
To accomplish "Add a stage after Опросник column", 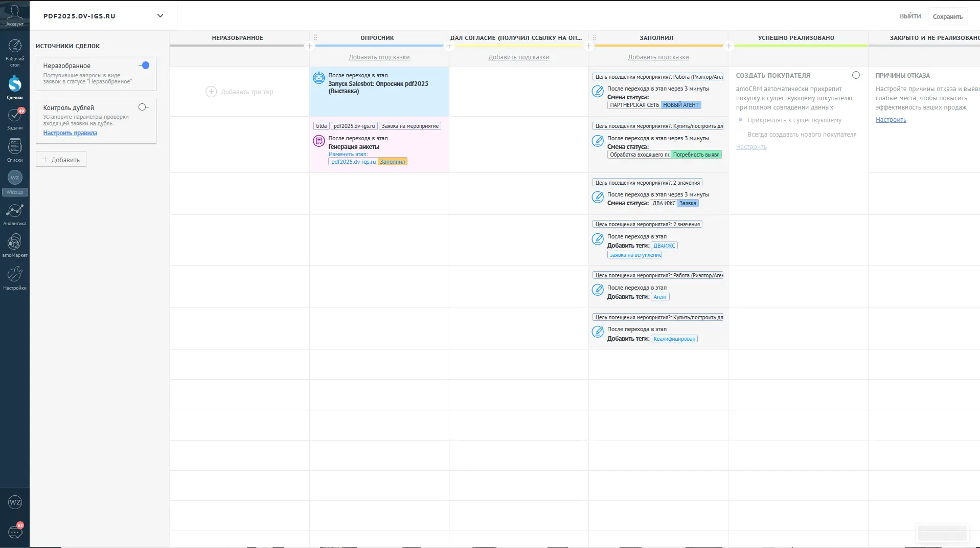I will (x=449, y=46).
